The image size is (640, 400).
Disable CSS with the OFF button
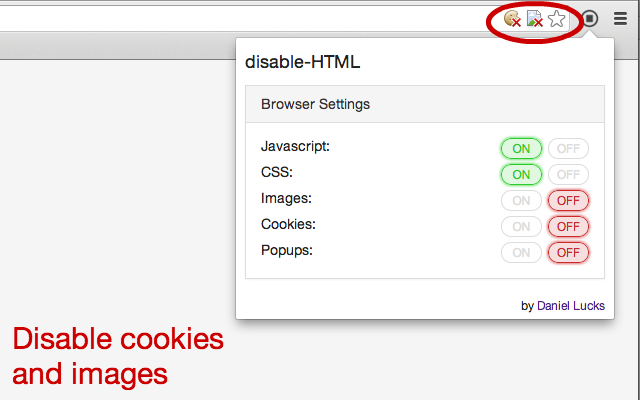click(x=568, y=175)
